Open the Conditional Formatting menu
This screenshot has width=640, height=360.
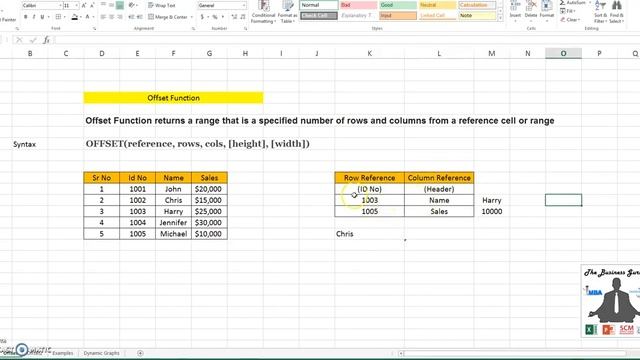[x=263, y=12]
